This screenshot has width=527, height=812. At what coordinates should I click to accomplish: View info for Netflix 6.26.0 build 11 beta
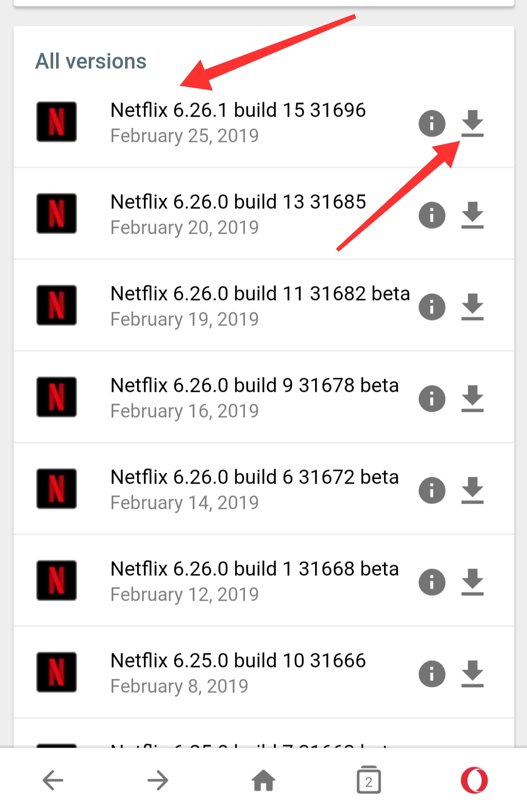click(x=432, y=307)
